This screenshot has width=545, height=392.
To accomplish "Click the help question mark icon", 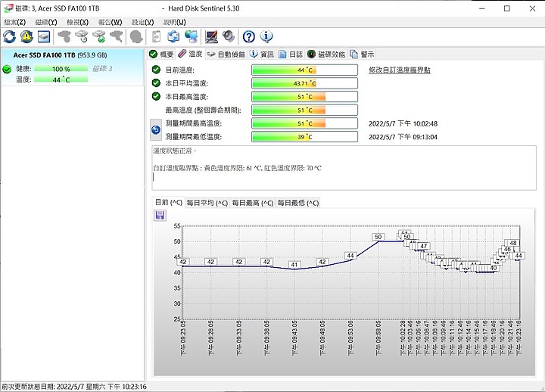I will (x=249, y=36).
